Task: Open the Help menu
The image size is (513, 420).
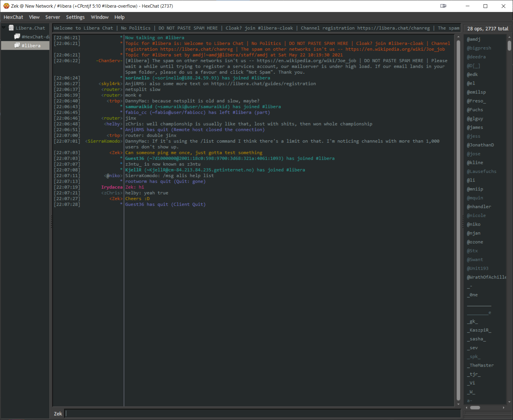Action: pos(119,17)
